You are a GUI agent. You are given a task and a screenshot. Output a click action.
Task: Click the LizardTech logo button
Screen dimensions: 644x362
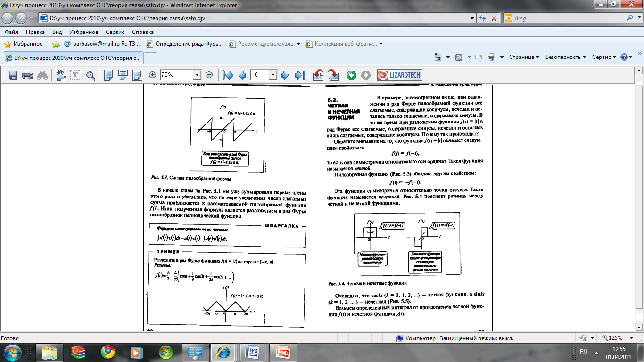coord(399,75)
